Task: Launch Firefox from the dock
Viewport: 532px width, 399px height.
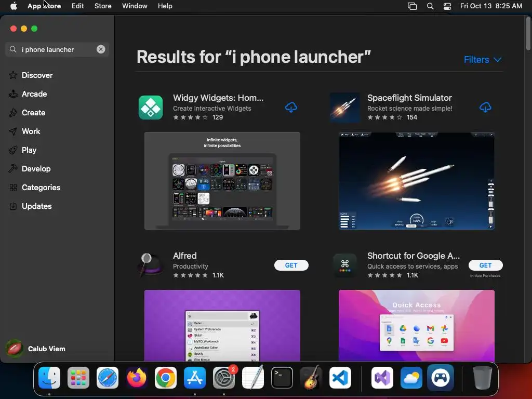Action: pos(137,378)
